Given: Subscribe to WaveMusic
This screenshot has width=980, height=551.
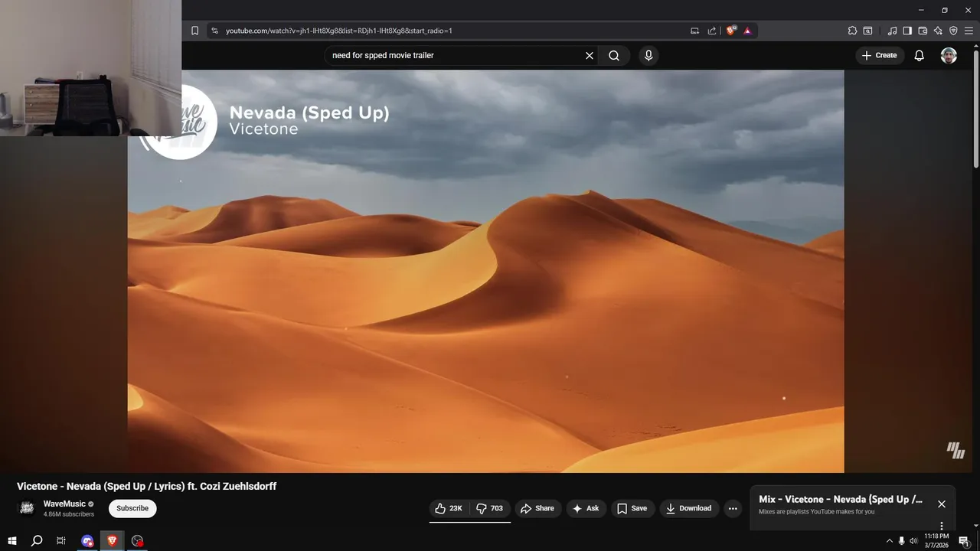Looking at the screenshot, I should pos(132,508).
